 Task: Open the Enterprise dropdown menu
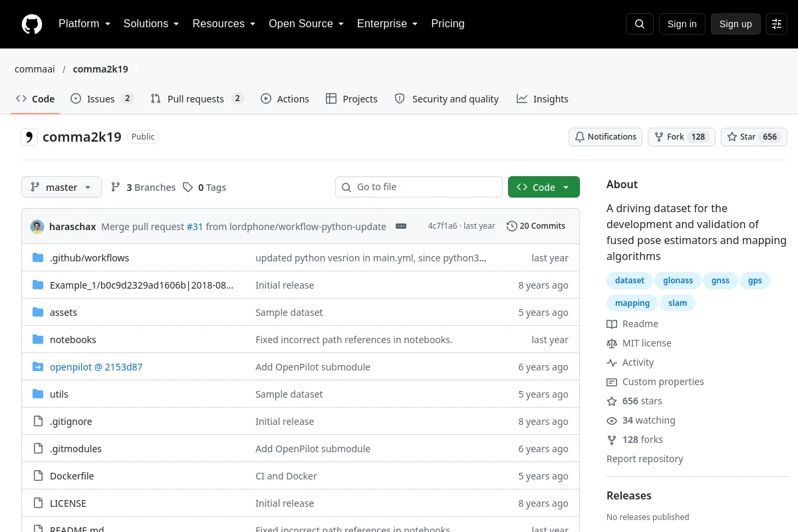point(388,24)
